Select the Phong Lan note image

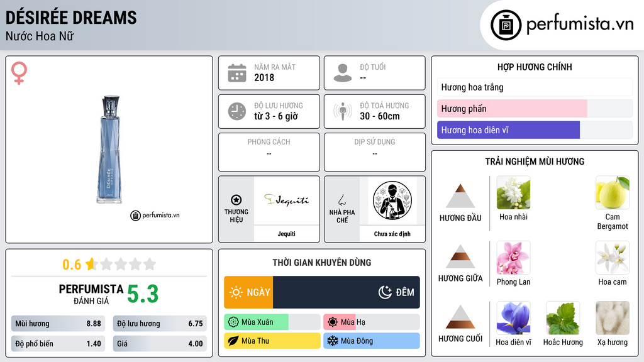pos(513,258)
